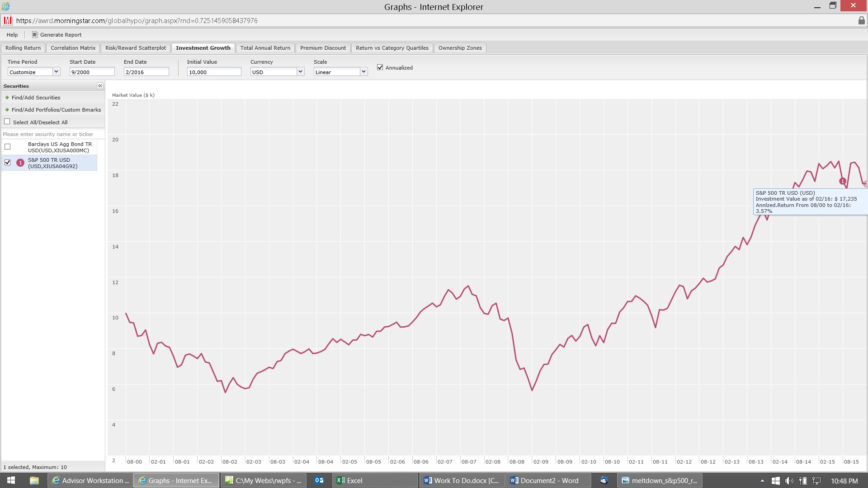Click the network tray icon
Image resolution: width=868 pixels, height=488 pixels.
[x=816, y=481]
